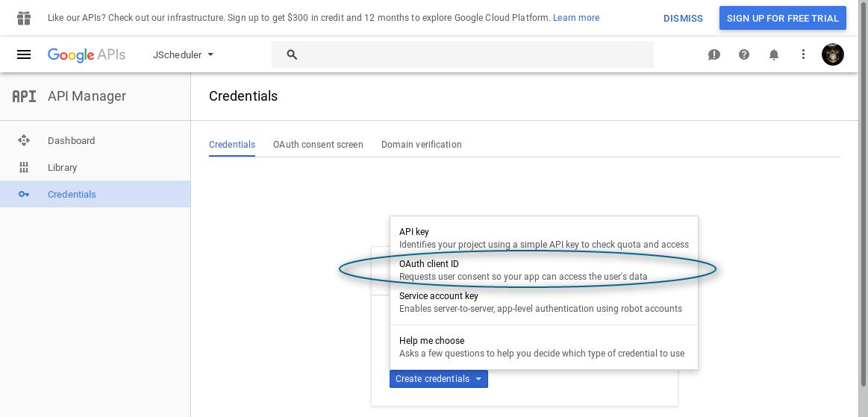The height and width of the screenshot is (417, 868).
Task: Click the Dashboard sidebar icon
Action: click(24, 140)
